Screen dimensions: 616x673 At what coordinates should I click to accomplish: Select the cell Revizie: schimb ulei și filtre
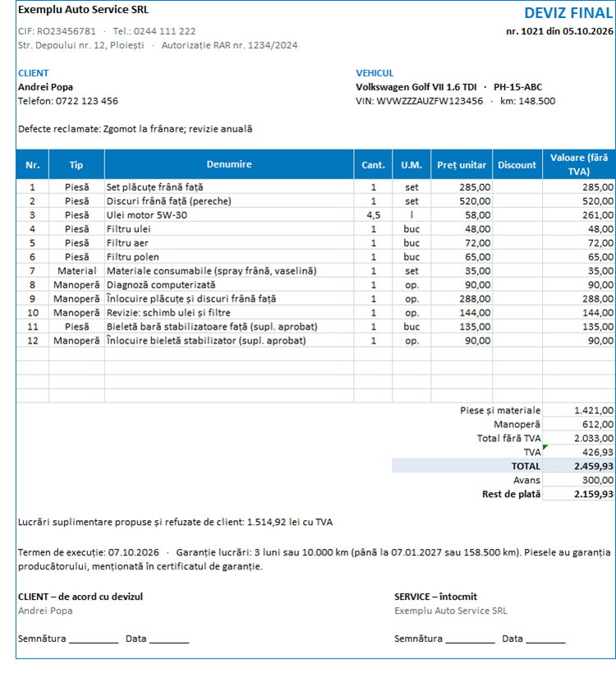(229, 312)
